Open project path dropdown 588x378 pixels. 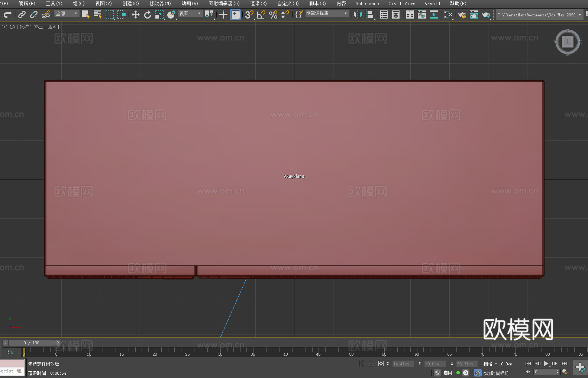(539, 15)
